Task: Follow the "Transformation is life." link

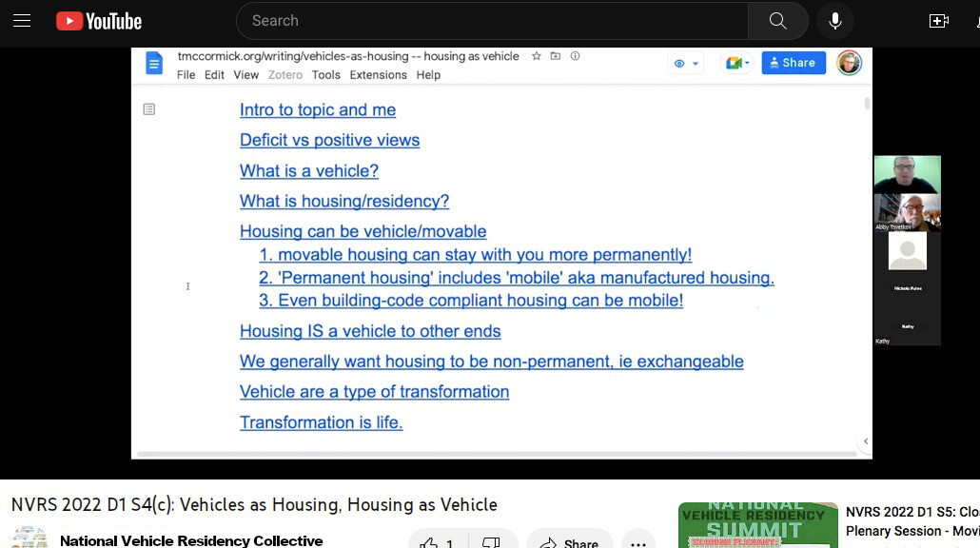Action: coord(321,422)
